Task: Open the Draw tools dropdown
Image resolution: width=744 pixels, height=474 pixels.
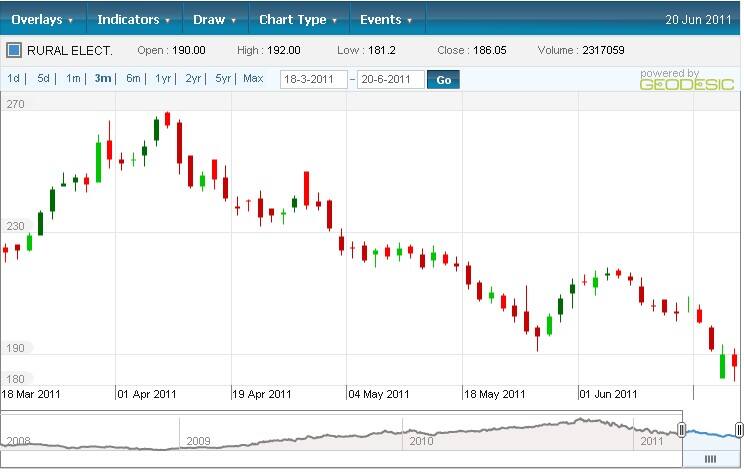Action: pos(215,20)
